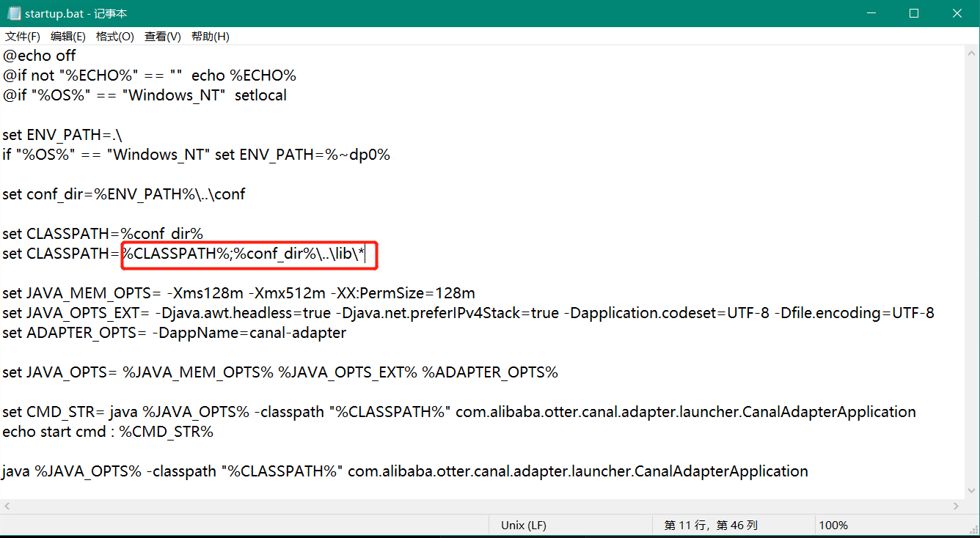This screenshot has width=980, height=538.
Task: Open the 帮助(H) menu
Action: point(210,36)
